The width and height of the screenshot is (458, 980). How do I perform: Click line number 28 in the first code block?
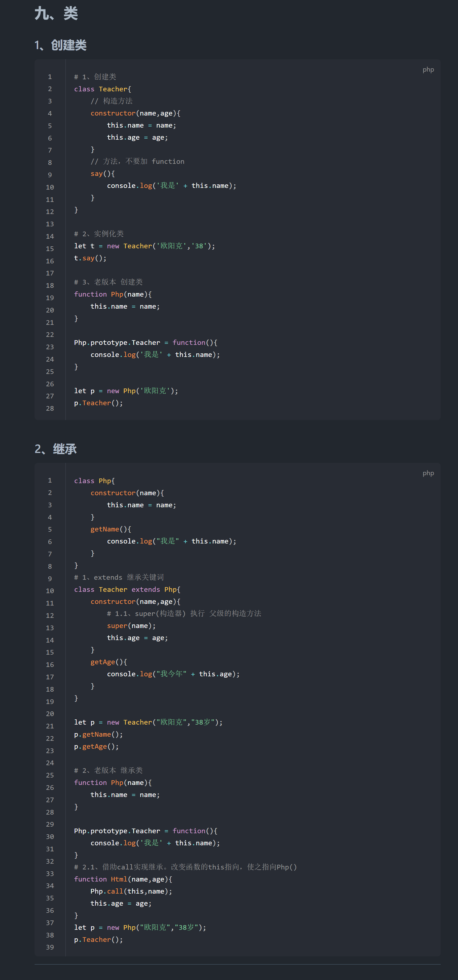[x=50, y=408]
